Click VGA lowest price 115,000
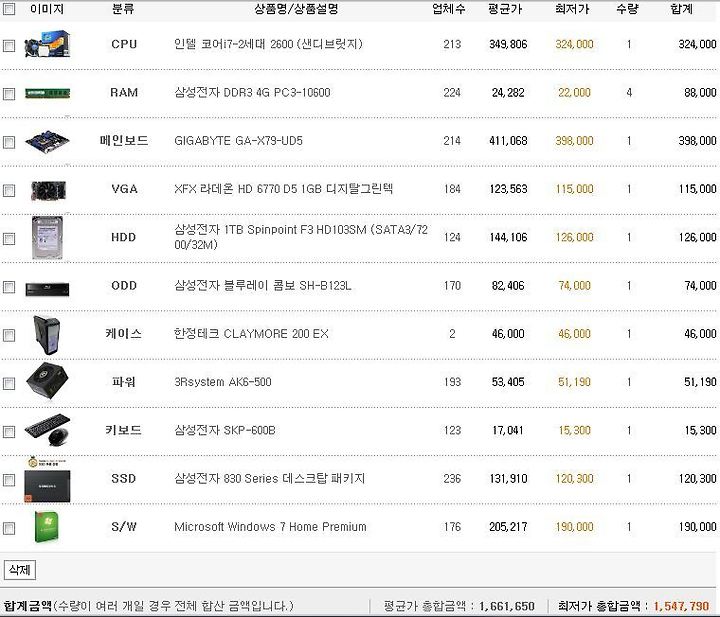 [x=574, y=189]
